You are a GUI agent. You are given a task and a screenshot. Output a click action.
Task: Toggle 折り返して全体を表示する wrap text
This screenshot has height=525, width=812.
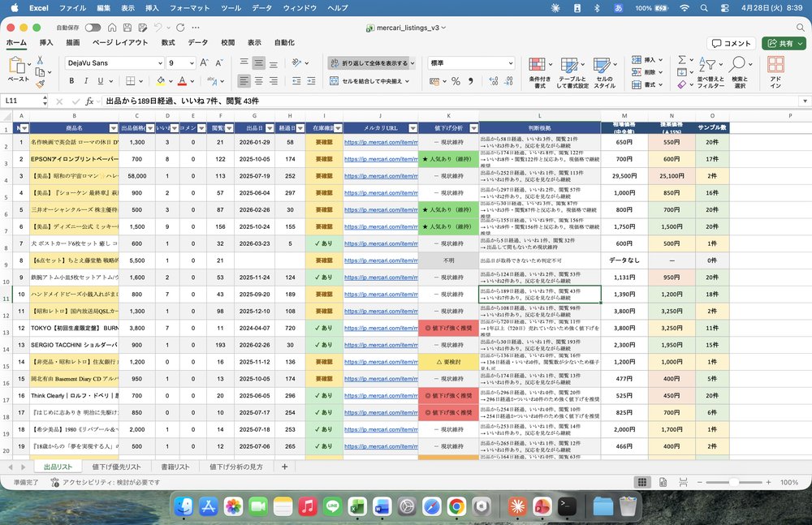click(369, 63)
